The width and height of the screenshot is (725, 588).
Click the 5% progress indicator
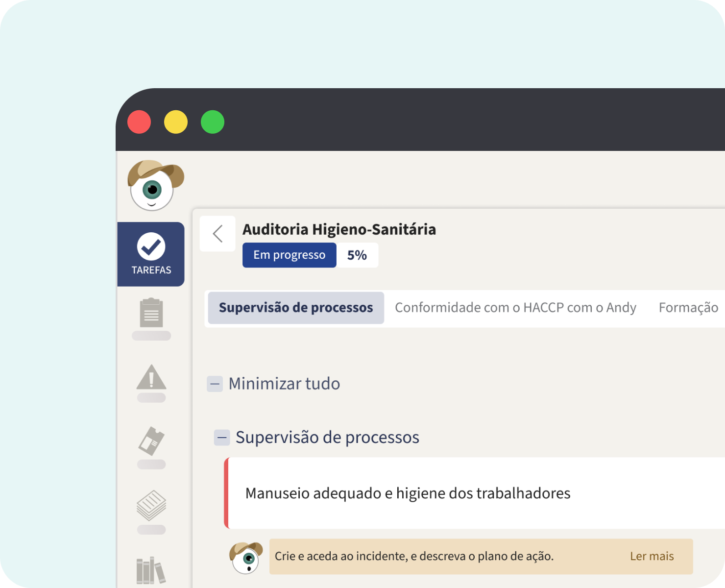(357, 255)
